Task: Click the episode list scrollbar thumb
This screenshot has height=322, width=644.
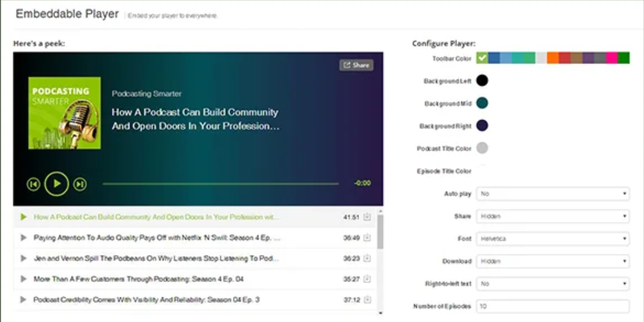Action: point(380,231)
